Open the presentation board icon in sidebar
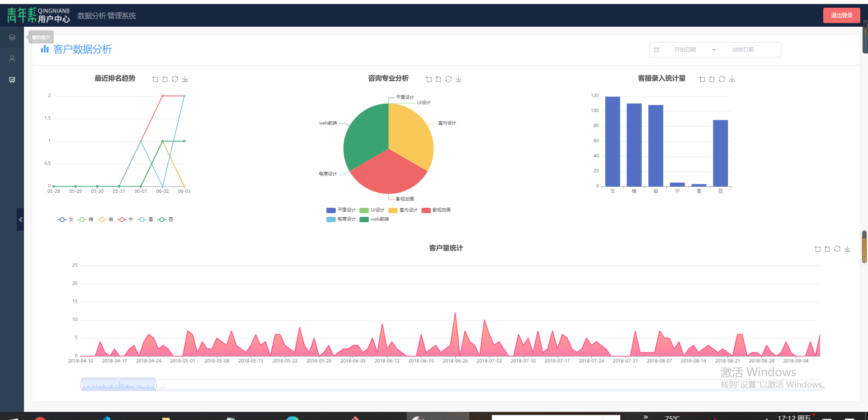 [12, 80]
